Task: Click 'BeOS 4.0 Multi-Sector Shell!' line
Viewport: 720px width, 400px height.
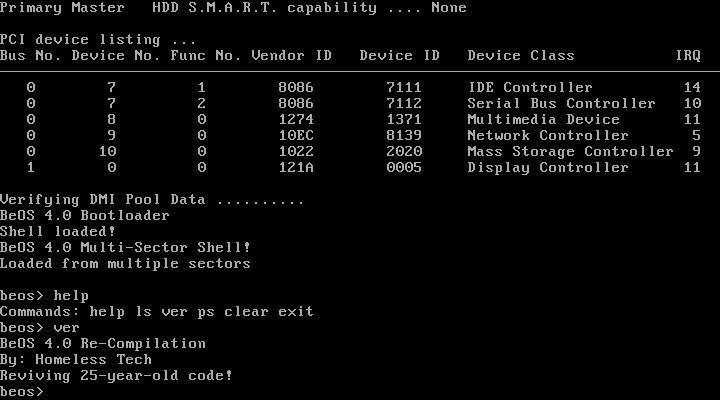Action: pos(125,248)
